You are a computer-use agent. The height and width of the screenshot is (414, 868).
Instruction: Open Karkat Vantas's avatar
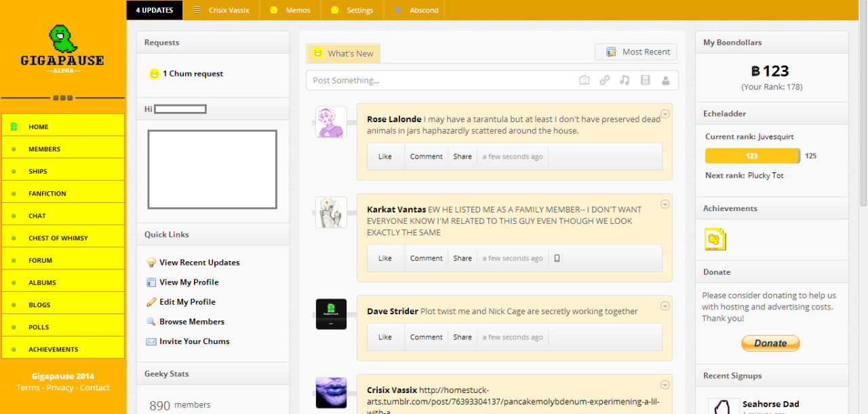pos(332,212)
